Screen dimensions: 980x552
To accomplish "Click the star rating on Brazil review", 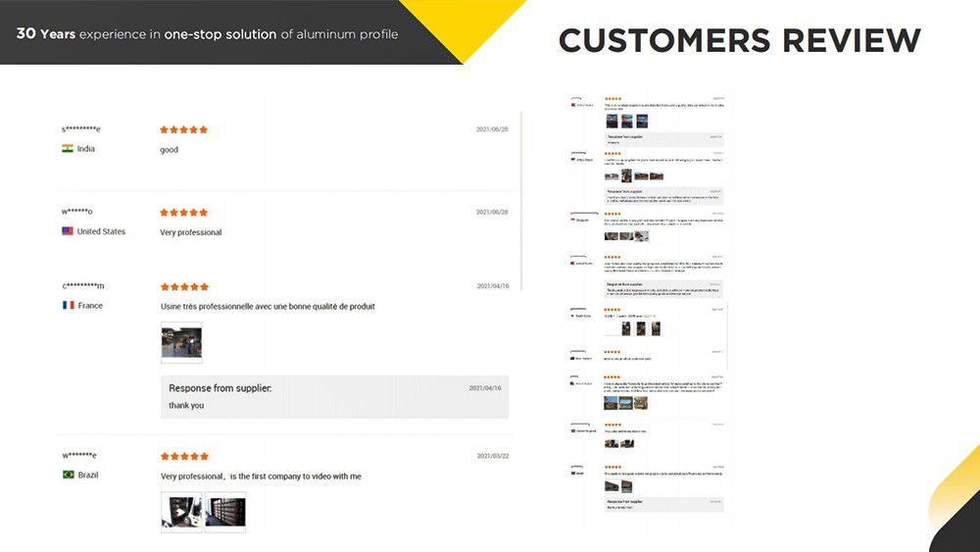I will tap(183, 457).
